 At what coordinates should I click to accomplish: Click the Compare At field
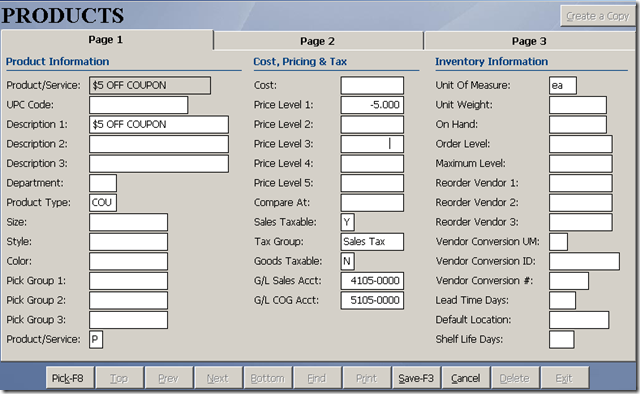[372, 203]
